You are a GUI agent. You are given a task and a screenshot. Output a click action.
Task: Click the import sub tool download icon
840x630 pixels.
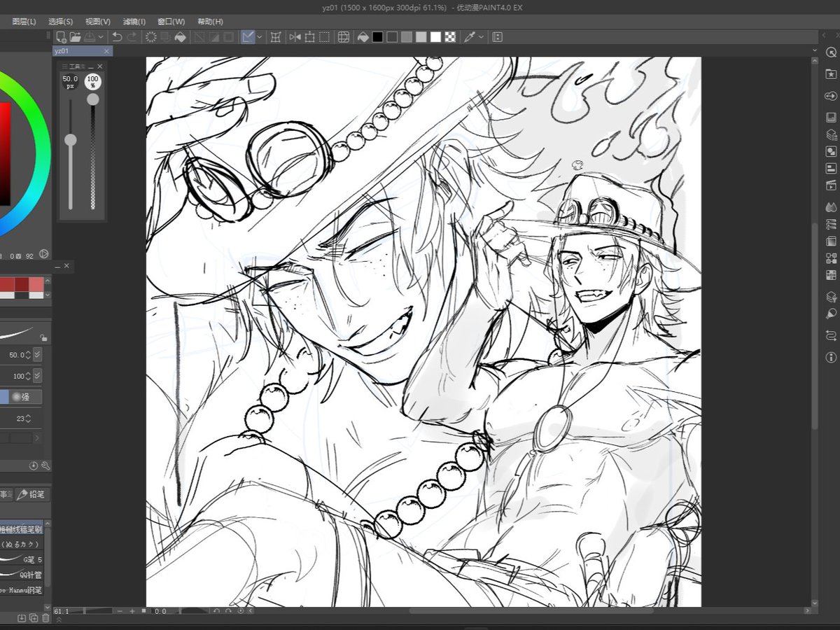22,618
